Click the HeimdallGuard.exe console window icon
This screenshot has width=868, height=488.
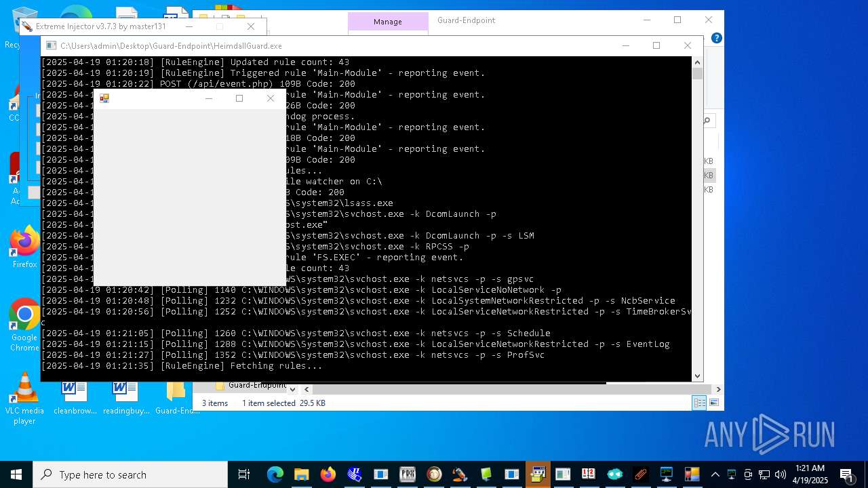pos(51,45)
